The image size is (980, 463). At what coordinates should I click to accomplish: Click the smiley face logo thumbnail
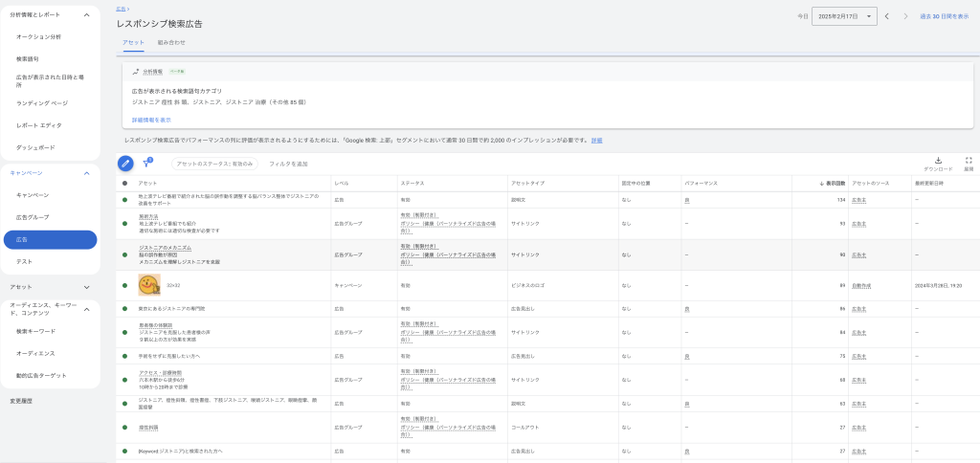(148, 285)
